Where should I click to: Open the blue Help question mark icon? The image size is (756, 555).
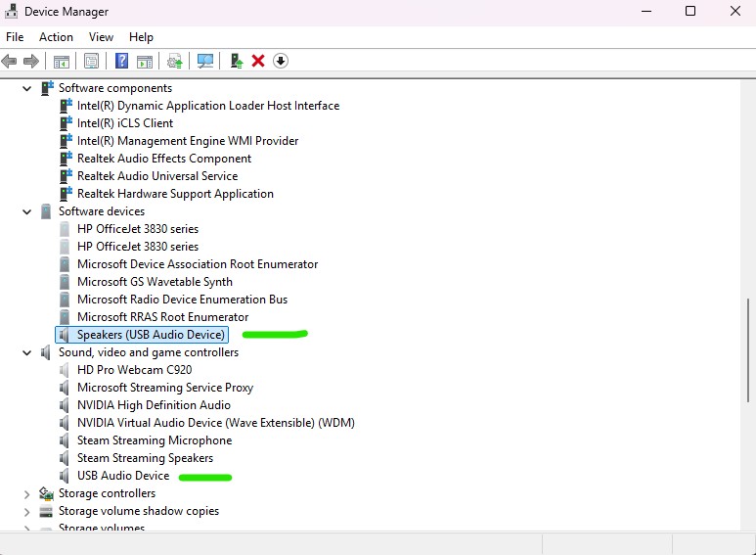pyautogui.click(x=121, y=61)
